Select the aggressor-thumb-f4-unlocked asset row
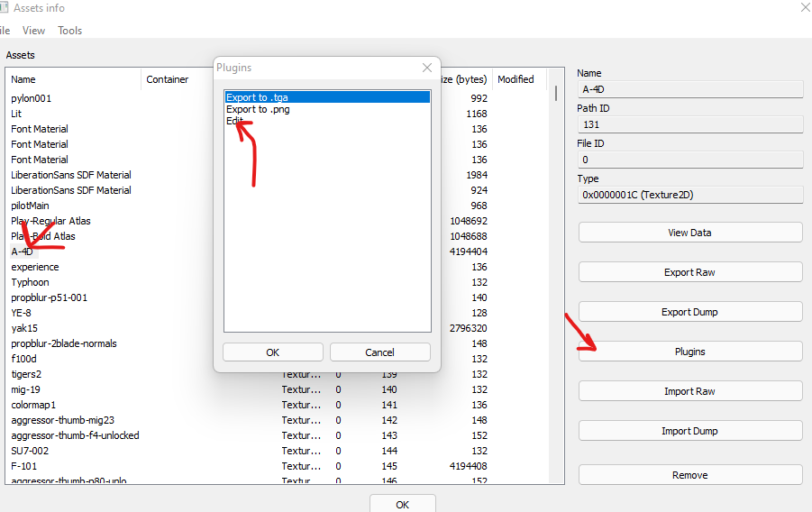The height and width of the screenshot is (512, 812). 75,435
